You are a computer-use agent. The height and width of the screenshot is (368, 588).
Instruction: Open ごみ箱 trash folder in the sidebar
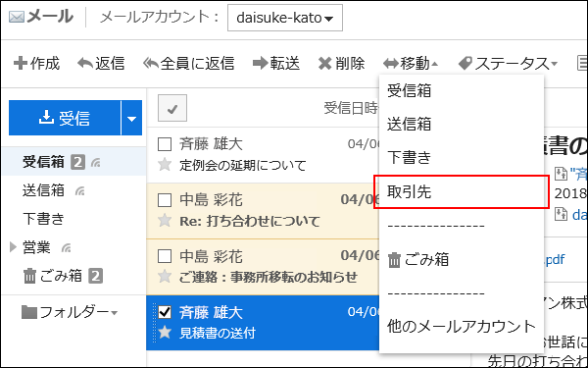point(53,276)
